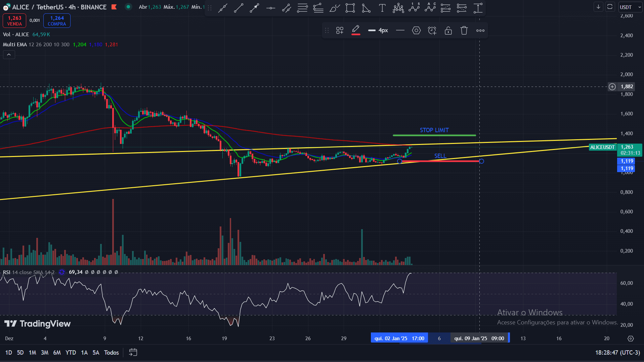Select the Brush drawing tool
The height and width of the screenshot is (362, 644).
[334, 8]
